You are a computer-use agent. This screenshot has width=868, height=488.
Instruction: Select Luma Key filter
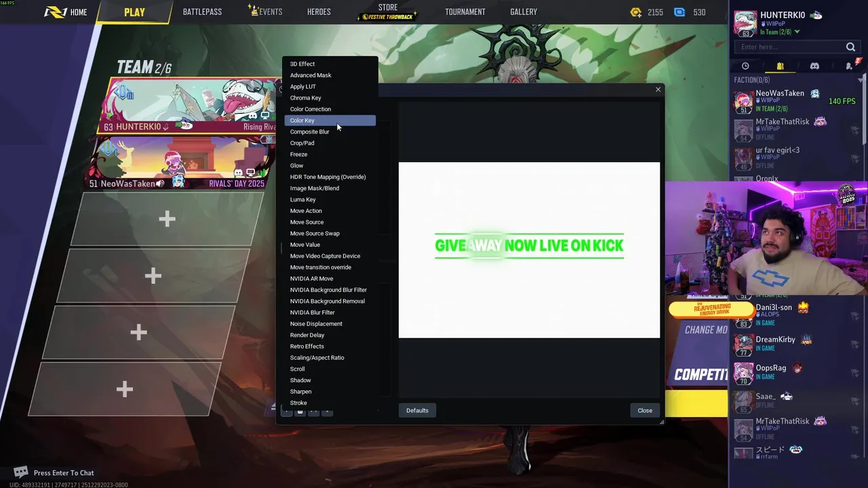[330, 199]
